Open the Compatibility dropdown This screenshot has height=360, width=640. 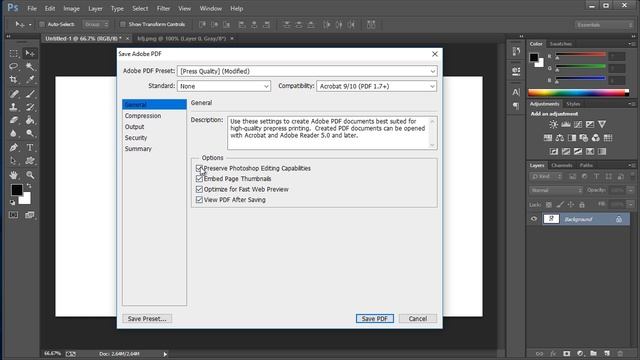tap(376, 86)
